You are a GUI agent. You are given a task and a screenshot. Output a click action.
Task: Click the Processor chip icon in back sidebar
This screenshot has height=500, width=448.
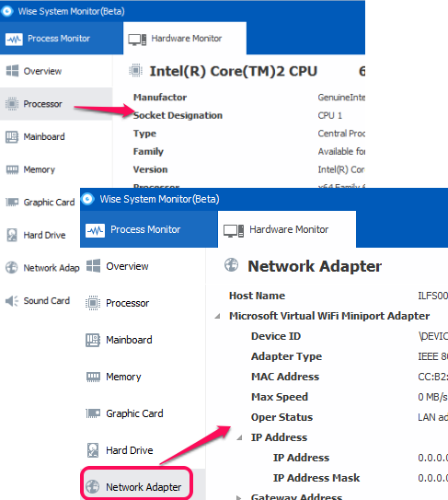12,104
